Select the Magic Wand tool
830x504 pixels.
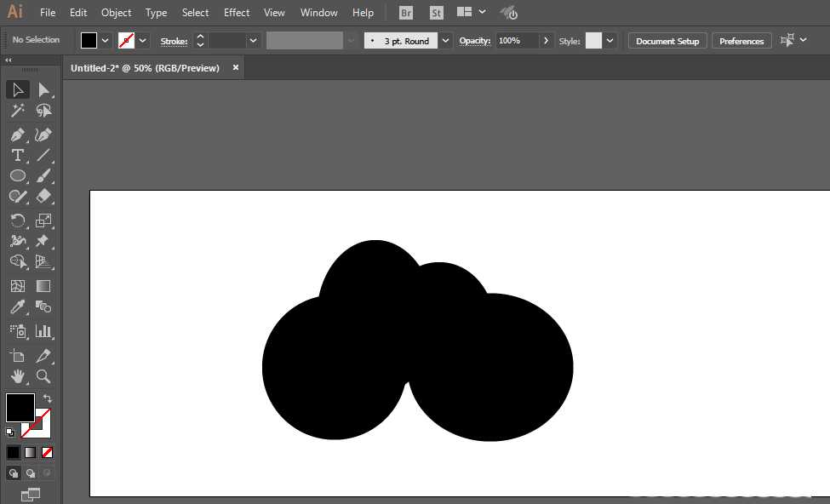point(18,110)
